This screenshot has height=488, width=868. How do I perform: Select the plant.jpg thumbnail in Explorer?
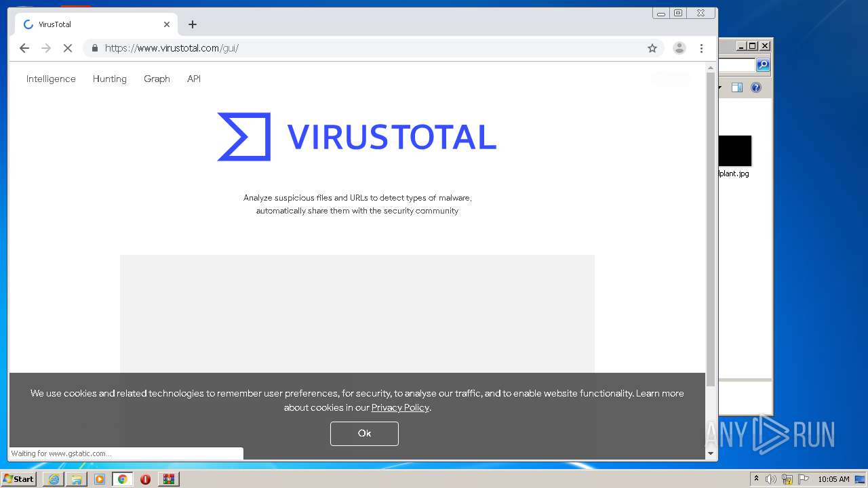pyautogui.click(x=735, y=150)
